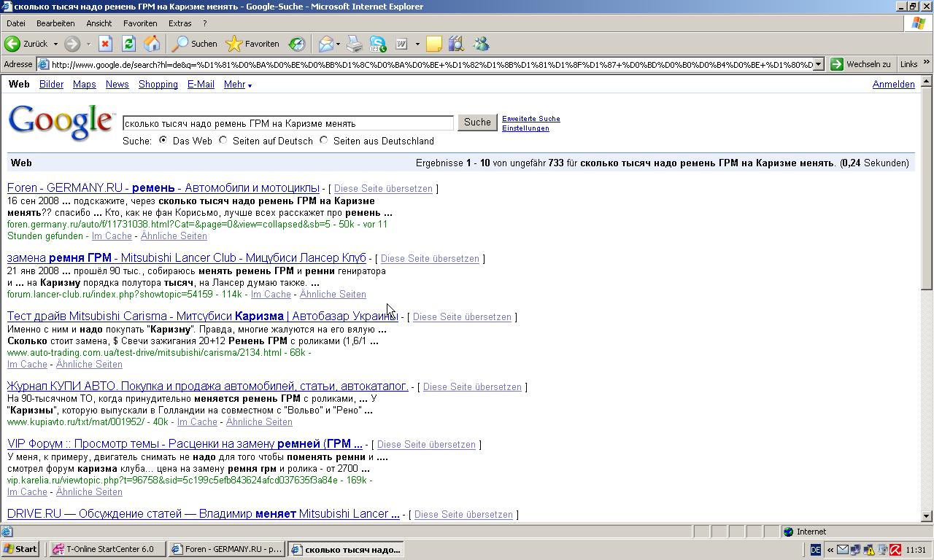The height and width of the screenshot is (560, 934).
Task: Open the Google News link
Action: tap(117, 85)
